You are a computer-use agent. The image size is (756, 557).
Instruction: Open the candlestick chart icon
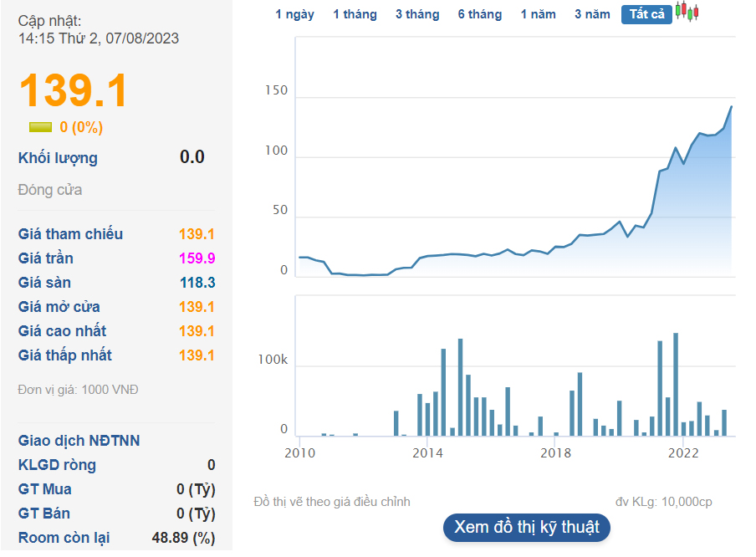tap(687, 12)
